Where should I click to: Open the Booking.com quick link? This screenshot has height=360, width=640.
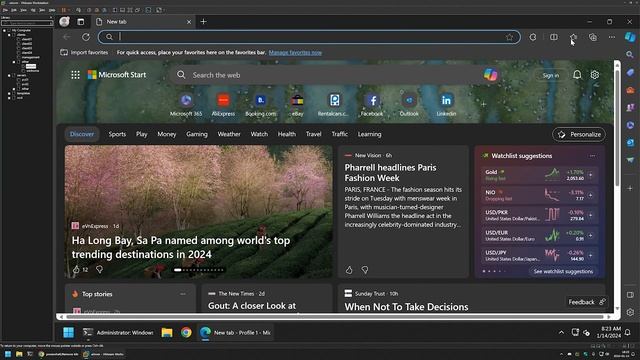[x=261, y=105]
